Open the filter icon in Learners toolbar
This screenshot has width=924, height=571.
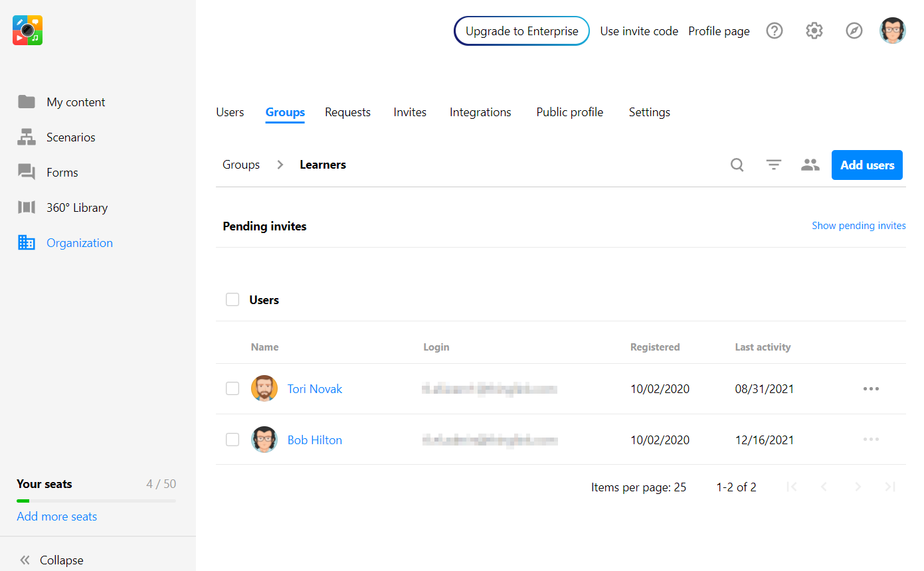pos(774,165)
